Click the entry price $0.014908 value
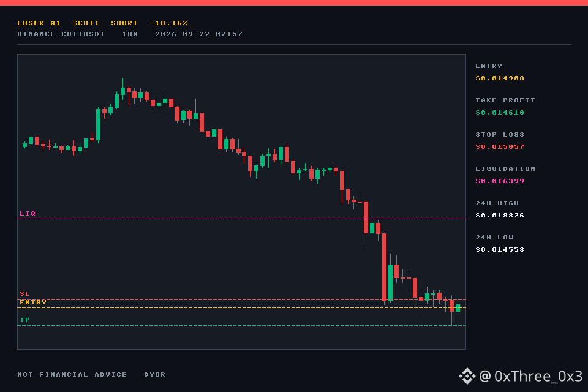The image size is (588, 392). 500,78
